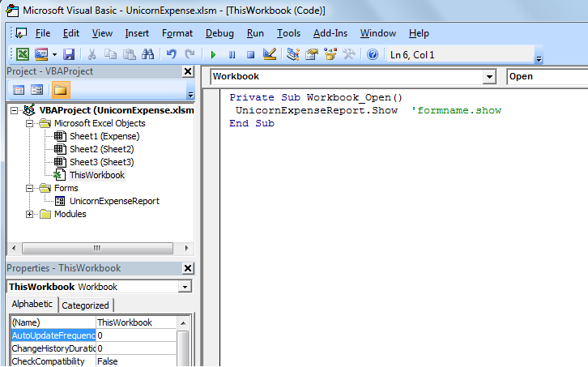Open the Insert menu
The height and width of the screenshot is (367, 588).
click(x=137, y=33)
